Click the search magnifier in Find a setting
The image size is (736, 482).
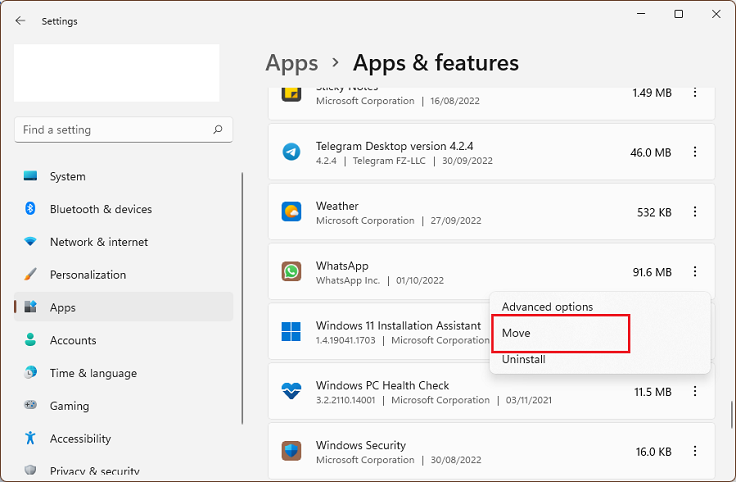click(x=218, y=129)
